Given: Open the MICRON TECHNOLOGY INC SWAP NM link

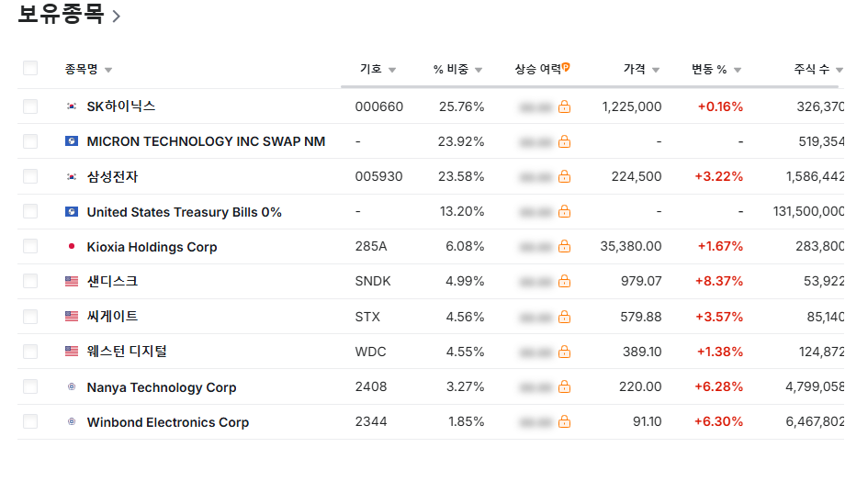Looking at the screenshot, I should (206, 141).
